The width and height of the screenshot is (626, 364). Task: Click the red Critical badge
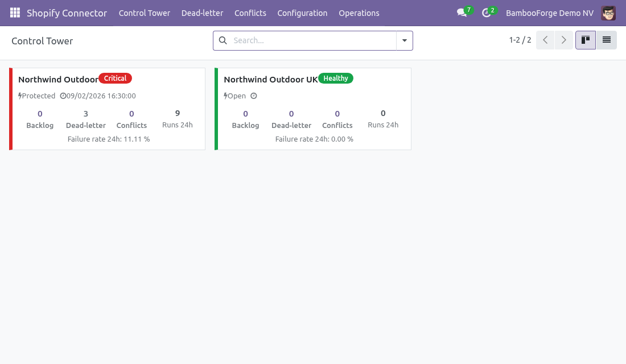115,78
